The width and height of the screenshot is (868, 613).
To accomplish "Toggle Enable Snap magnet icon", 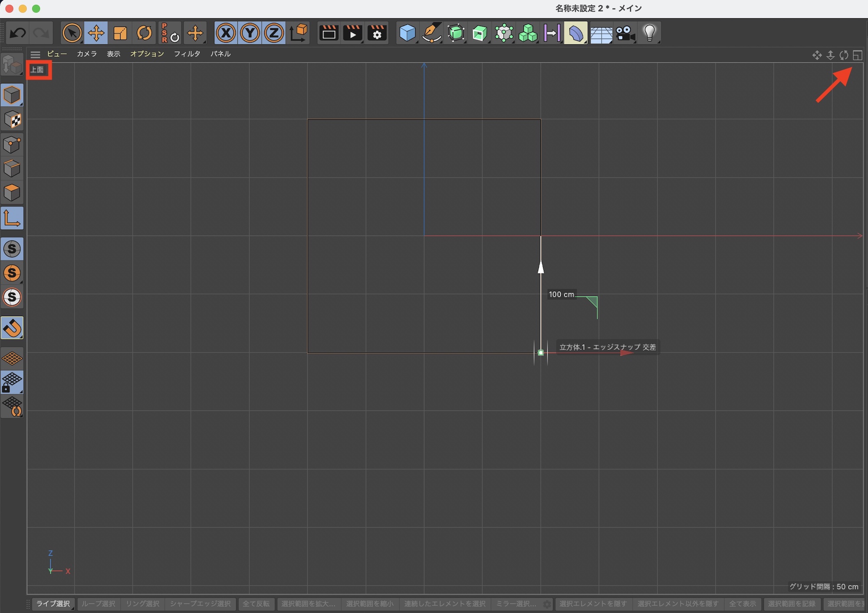I will (x=12, y=328).
